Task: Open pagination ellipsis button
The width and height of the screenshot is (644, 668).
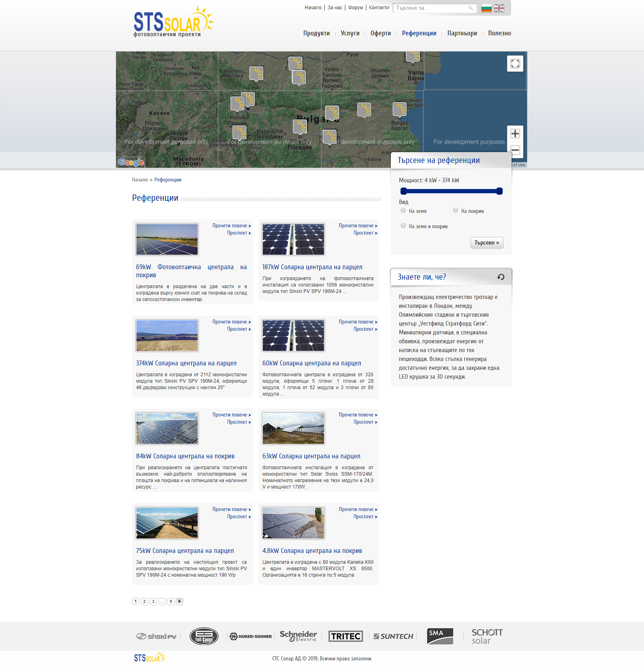Action: point(162,601)
